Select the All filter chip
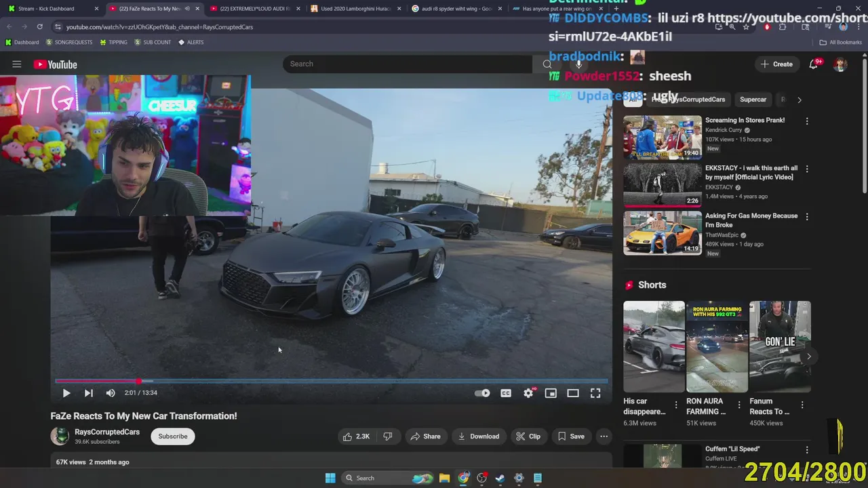868x488 pixels. [x=633, y=100]
